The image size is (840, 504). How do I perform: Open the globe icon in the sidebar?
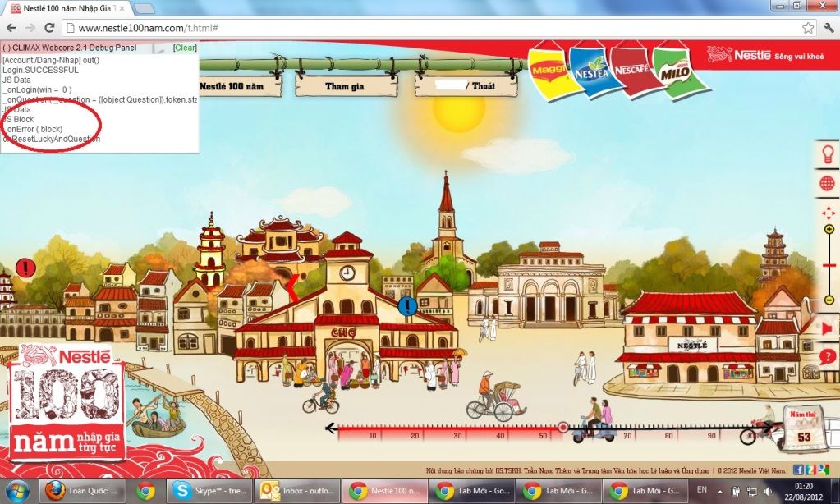pos(827,183)
